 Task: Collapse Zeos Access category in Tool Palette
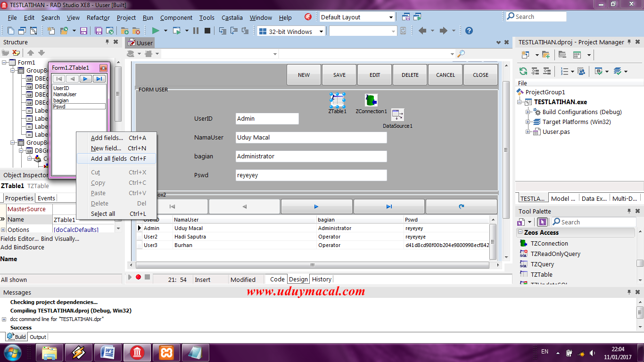(520, 232)
